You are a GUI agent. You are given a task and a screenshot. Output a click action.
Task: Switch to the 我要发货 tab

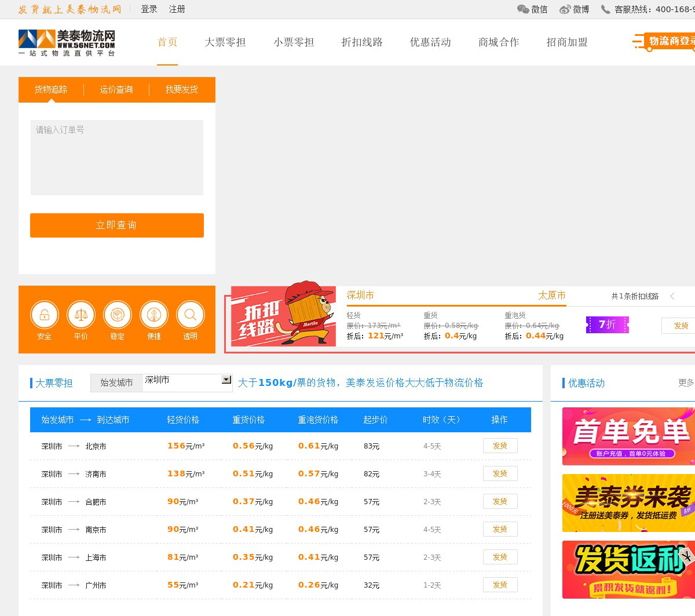click(182, 89)
